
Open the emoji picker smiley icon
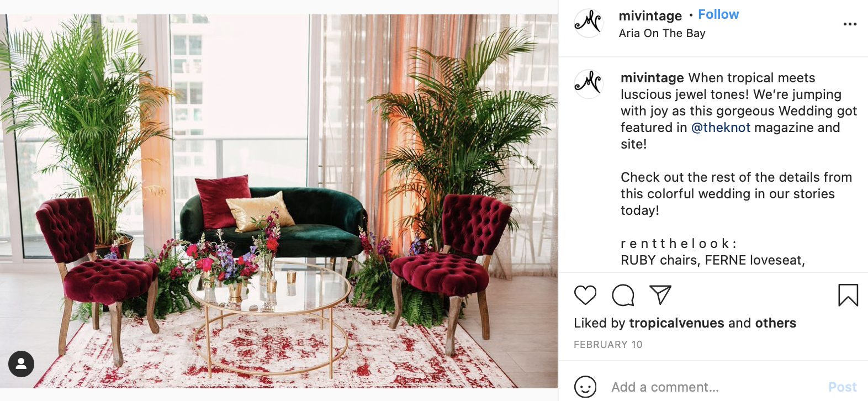585,387
